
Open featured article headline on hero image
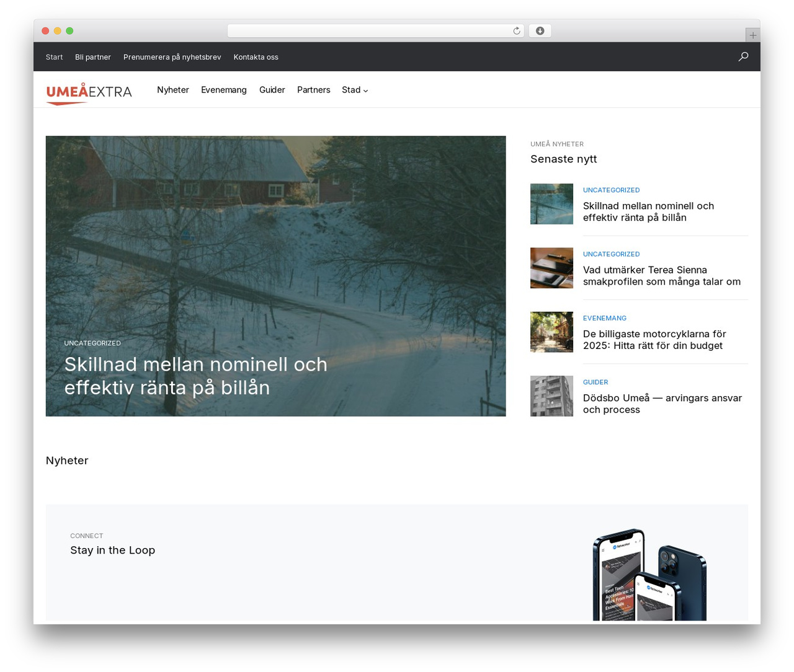[x=196, y=376]
